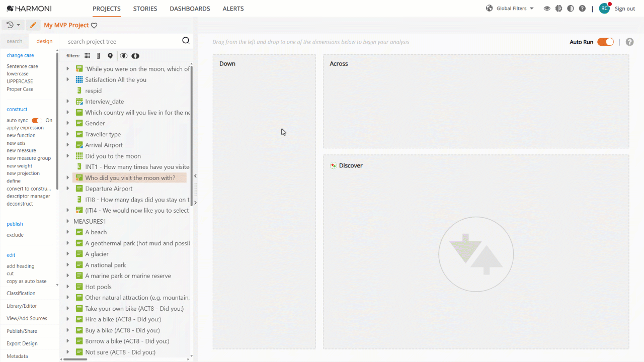Click the Down drop zone heading
The image size is (644, 362).
pyautogui.click(x=227, y=64)
